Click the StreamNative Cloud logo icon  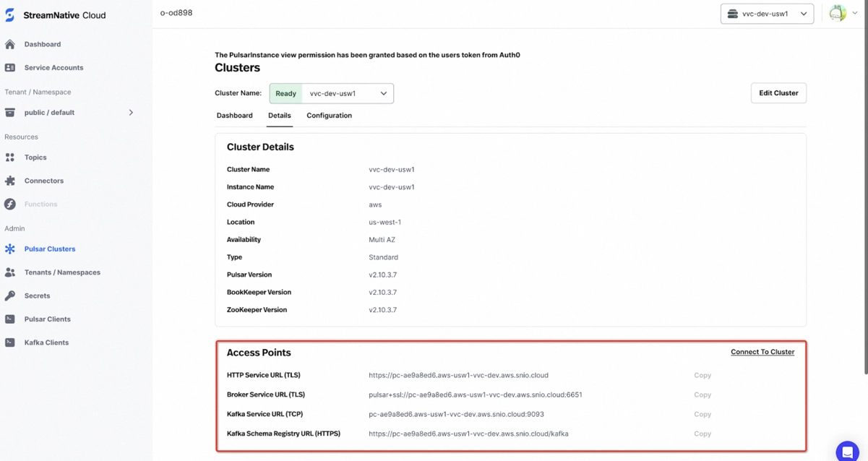[9, 14]
